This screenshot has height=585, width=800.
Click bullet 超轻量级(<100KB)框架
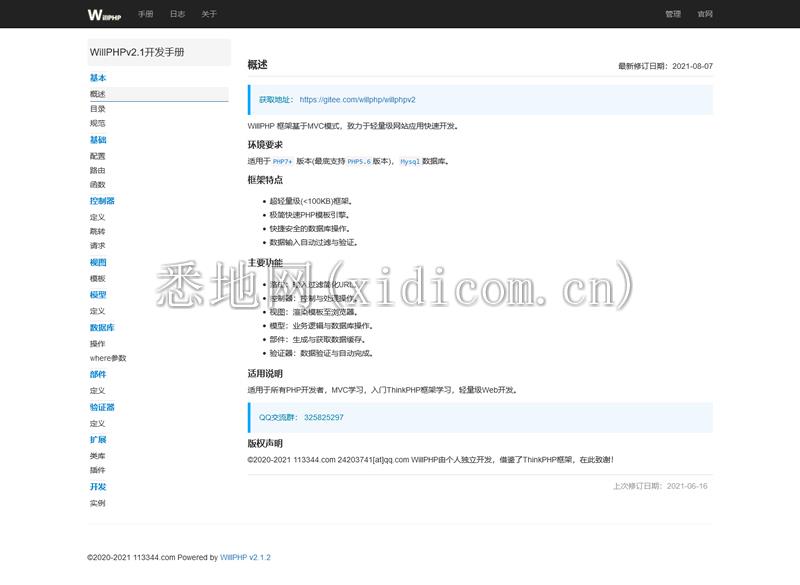click(x=311, y=201)
